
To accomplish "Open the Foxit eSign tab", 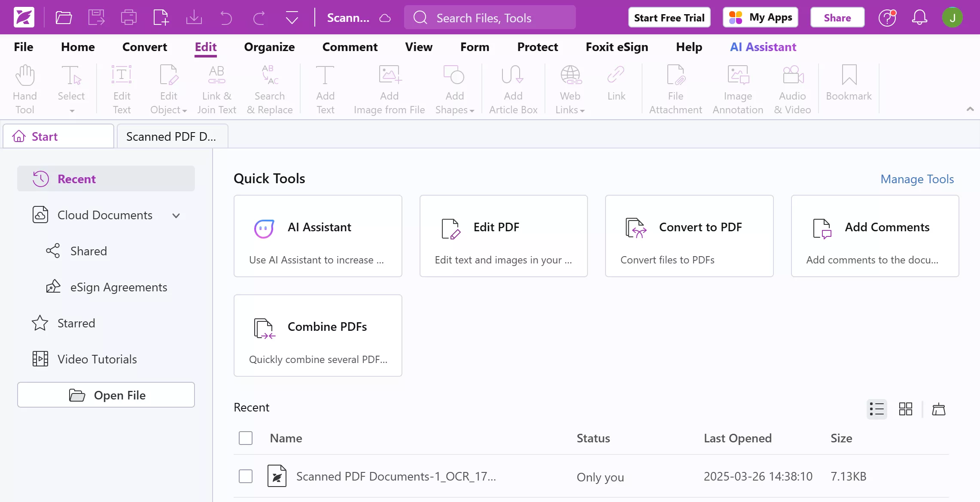I will tap(617, 47).
